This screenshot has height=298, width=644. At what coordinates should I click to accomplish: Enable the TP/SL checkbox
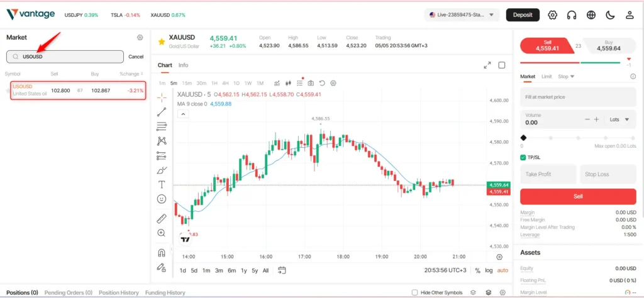click(x=523, y=157)
